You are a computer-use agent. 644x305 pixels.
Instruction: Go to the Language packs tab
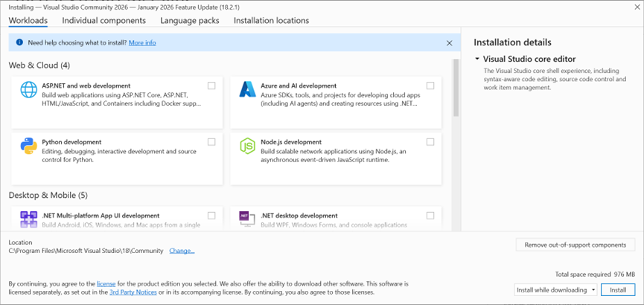coord(190,21)
